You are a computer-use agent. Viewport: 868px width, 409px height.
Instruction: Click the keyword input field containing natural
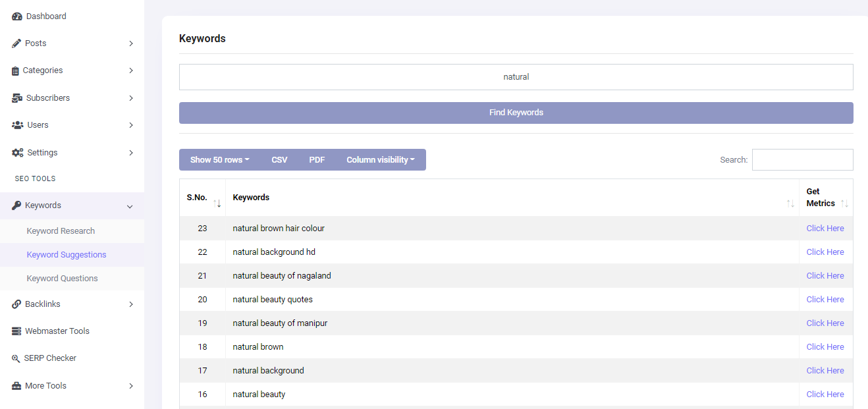516,77
